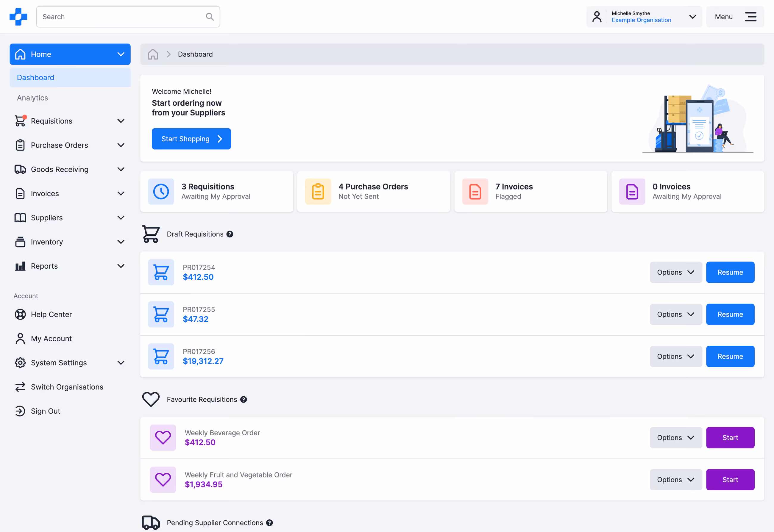This screenshot has width=774, height=532.
Task: Collapse the Home section chevron
Action: point(121,54)
